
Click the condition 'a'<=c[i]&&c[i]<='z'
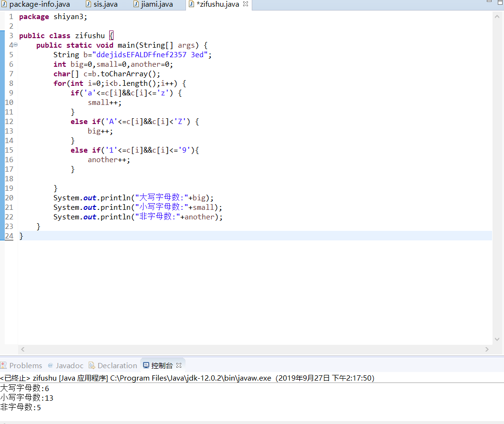126,93
